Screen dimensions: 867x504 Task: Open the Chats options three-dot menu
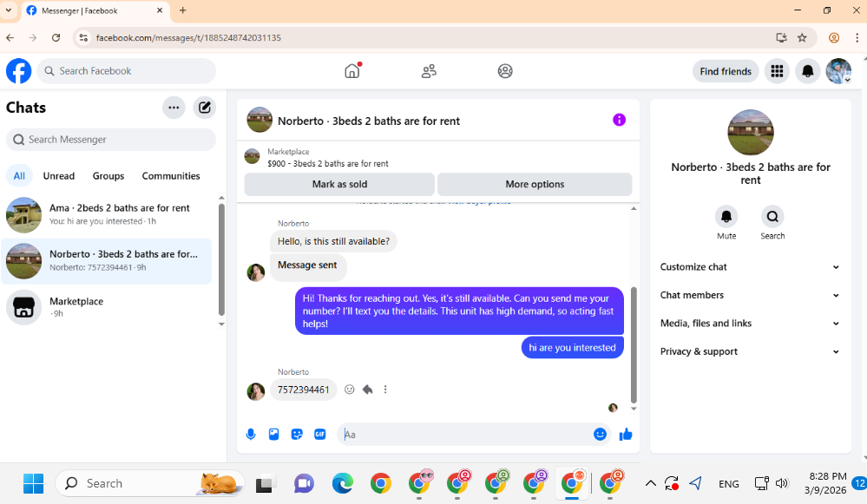174,108
